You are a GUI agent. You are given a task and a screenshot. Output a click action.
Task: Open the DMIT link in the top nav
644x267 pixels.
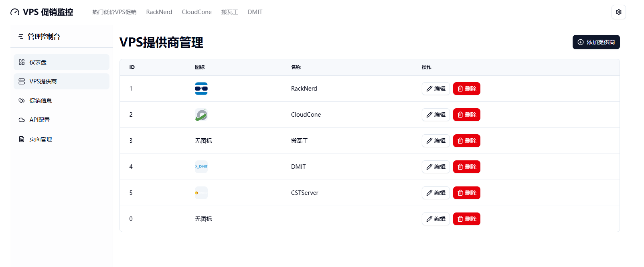[255, 12]
